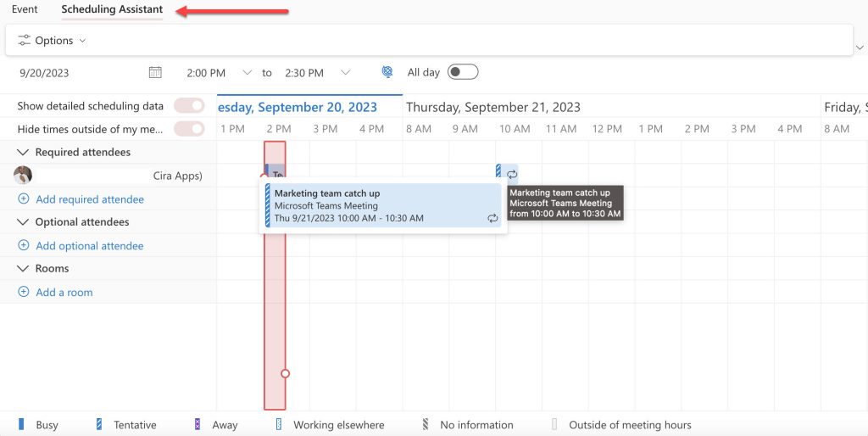
Task: Open the 2:00 PM start time dropdown
Action: click(x=247, y=73)
